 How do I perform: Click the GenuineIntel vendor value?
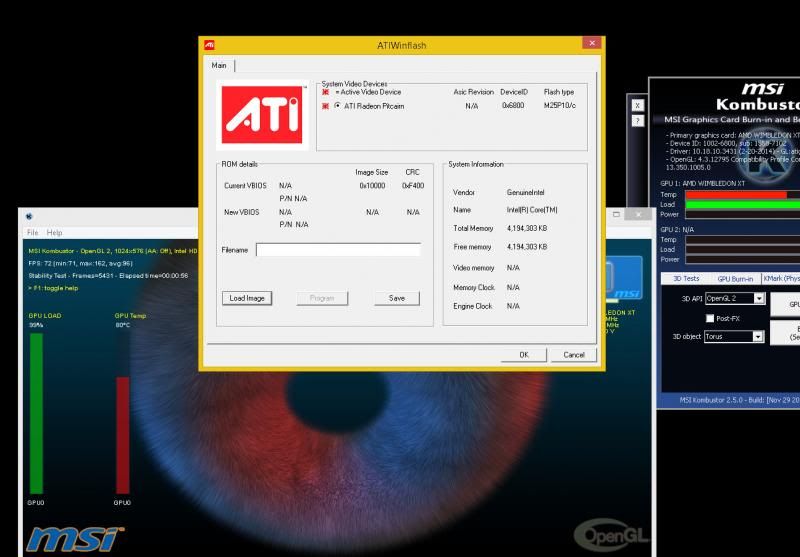tap(526, 192)
